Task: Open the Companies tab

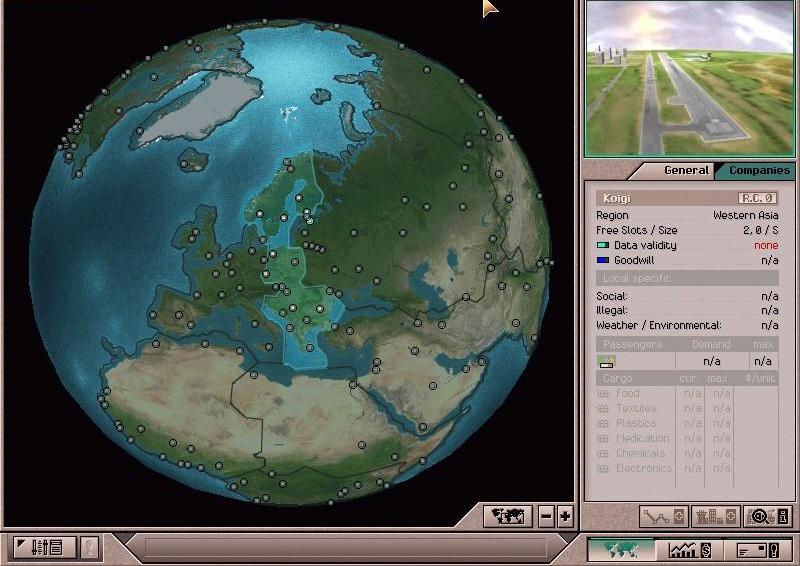Action: coord(758,171)
